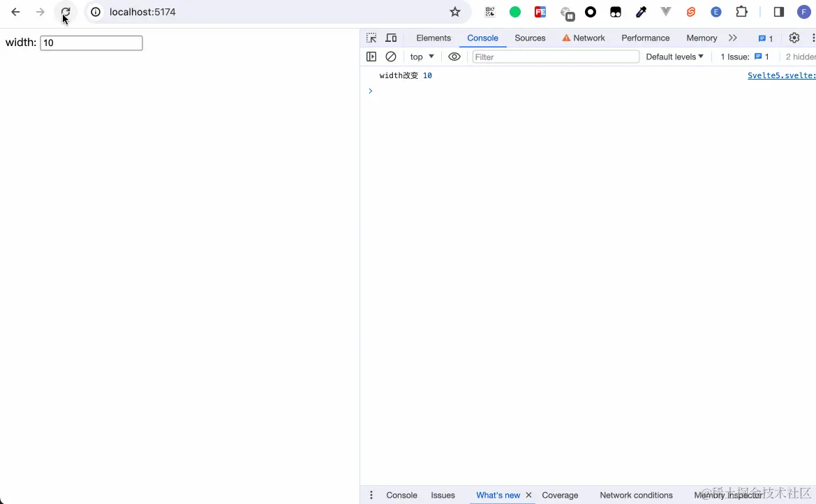Switch to the Elements tab
The height and width of the screenshot is (504, 816).
tap(433, 38)
